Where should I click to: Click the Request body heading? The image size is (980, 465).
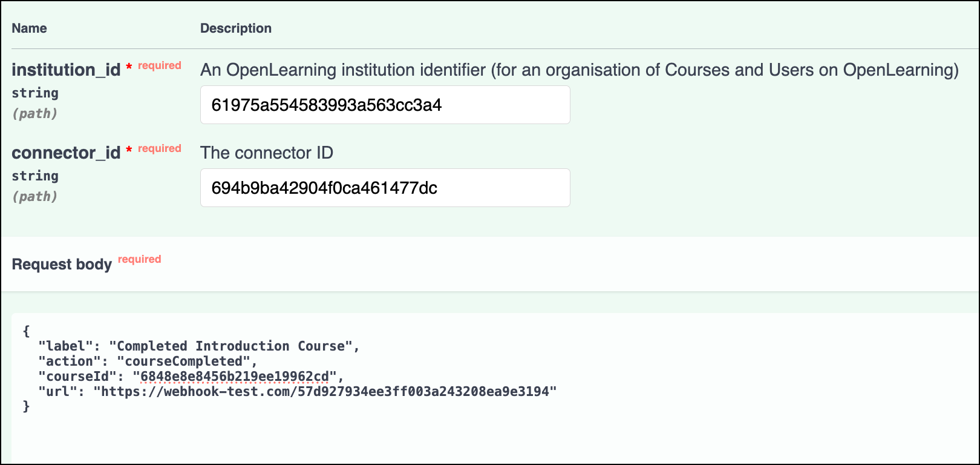click(62, 265)
